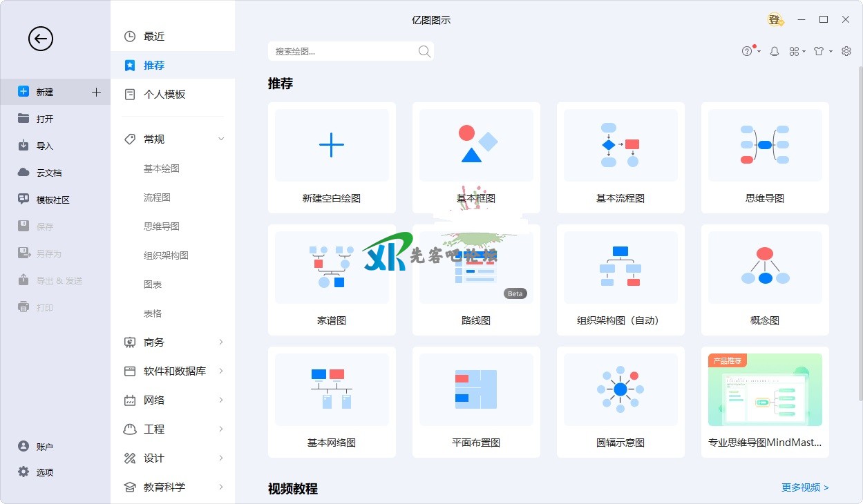Collapse the 常规 category chevron
The width and height of the screenshot is (863, 504).
pyautogui.click(x=221, y=139)
